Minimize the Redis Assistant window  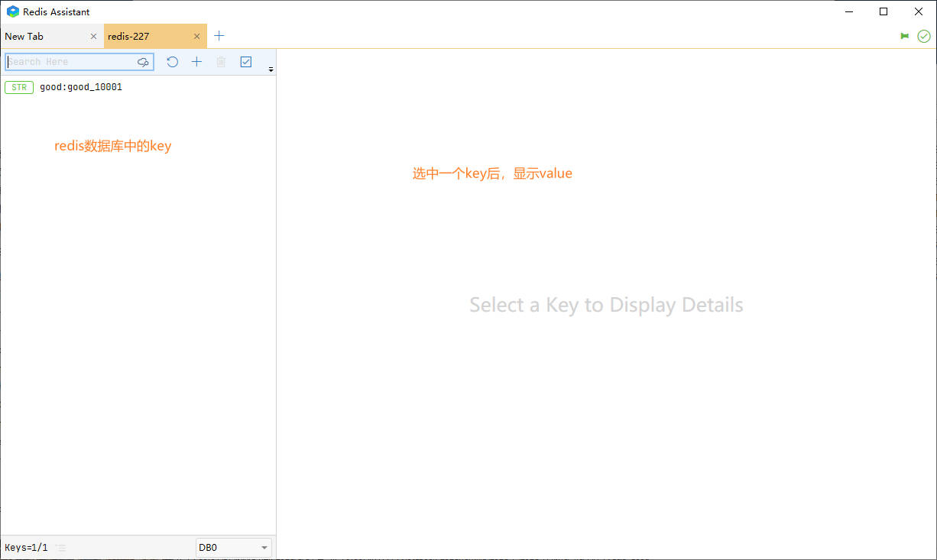[849, 11]
